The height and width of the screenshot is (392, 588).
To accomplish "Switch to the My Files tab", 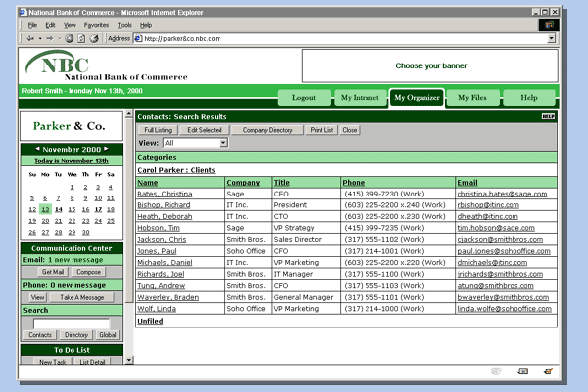I will [x=472, y=98].
